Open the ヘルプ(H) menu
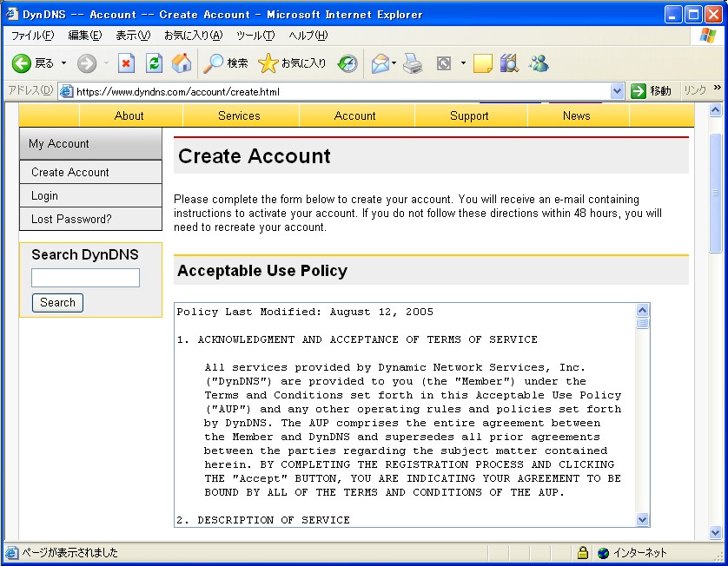This screenshot has width=728, height=566. pyautogui.click(x=308, y=36)
